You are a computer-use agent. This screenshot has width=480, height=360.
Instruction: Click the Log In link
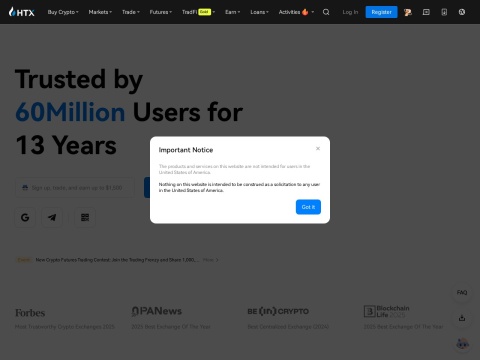pyautogui.click(x=350, y=12)
